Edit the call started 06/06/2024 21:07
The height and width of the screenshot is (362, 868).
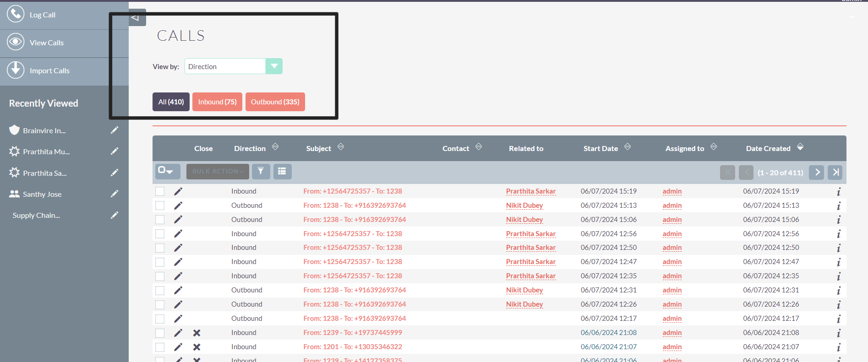178,347
